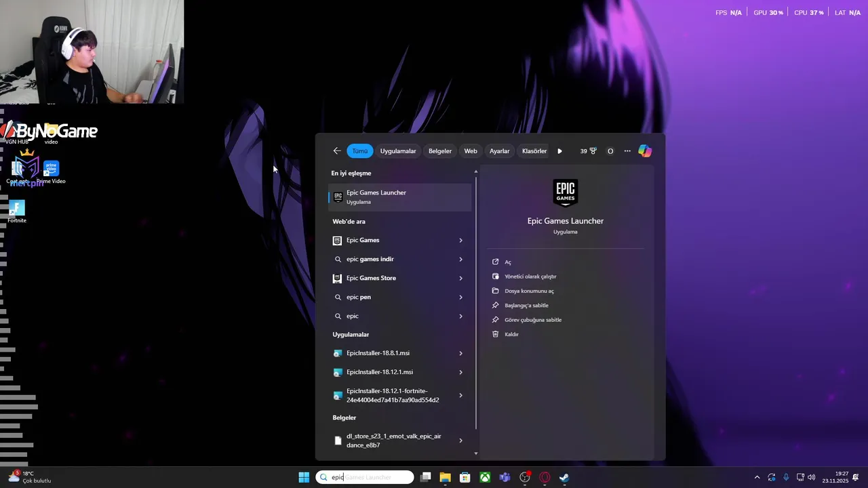The height and width of the screenshot is (488, 868).
Task: Expand the 'epic pen' suggestion chevron
Action: (460, 297)
